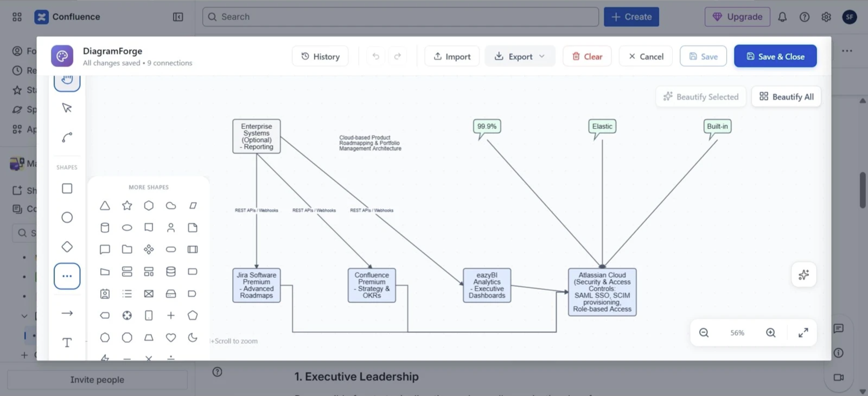Select the 99.9% callout node
Viewport: 868px width, 396px height.
pyautogui.click(x=487, y=127)
